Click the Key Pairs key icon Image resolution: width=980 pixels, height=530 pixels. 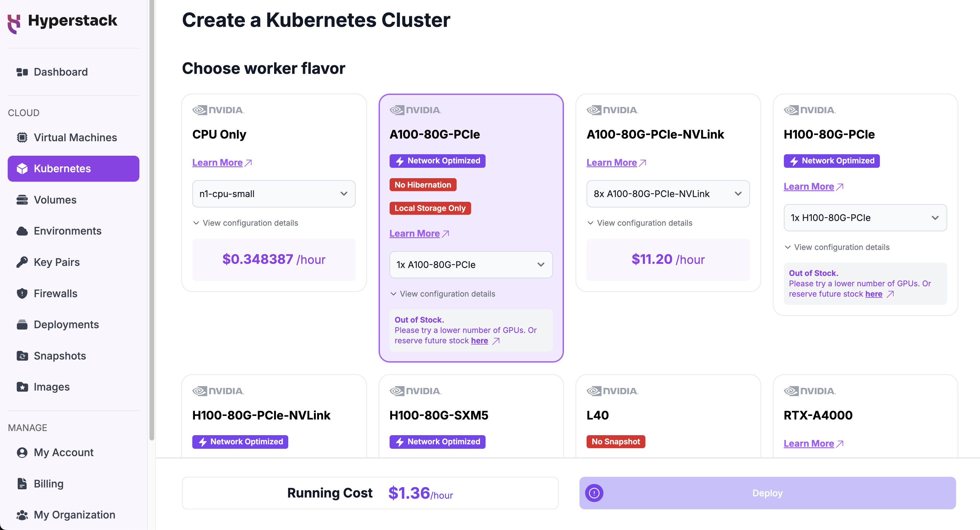[22, 262]
